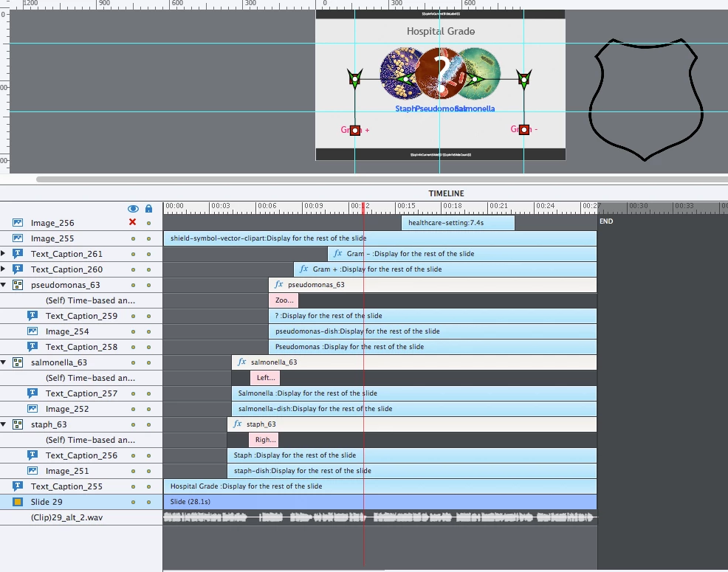Click the END marker on the timeline
Viewport: 728px width, 572px height.
tap(606, 221)
